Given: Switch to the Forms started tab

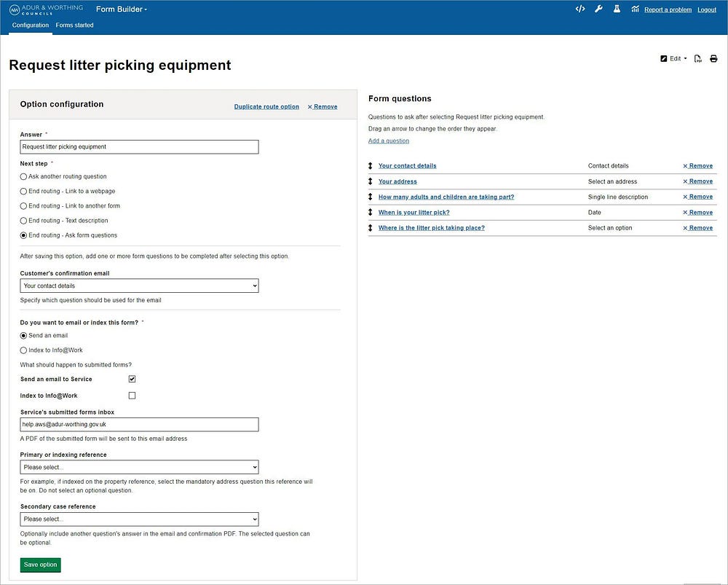Looking at the screenshot, I should click(74, 24).
